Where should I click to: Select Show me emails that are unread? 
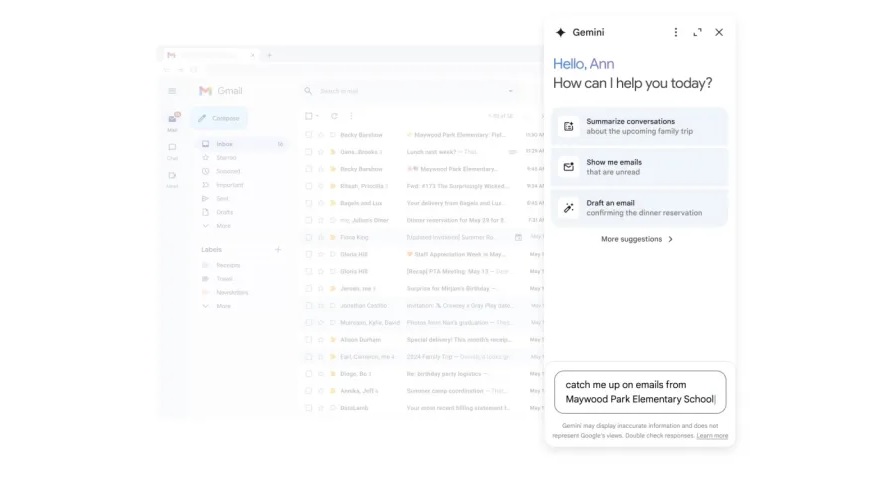(x=640, y=167)
